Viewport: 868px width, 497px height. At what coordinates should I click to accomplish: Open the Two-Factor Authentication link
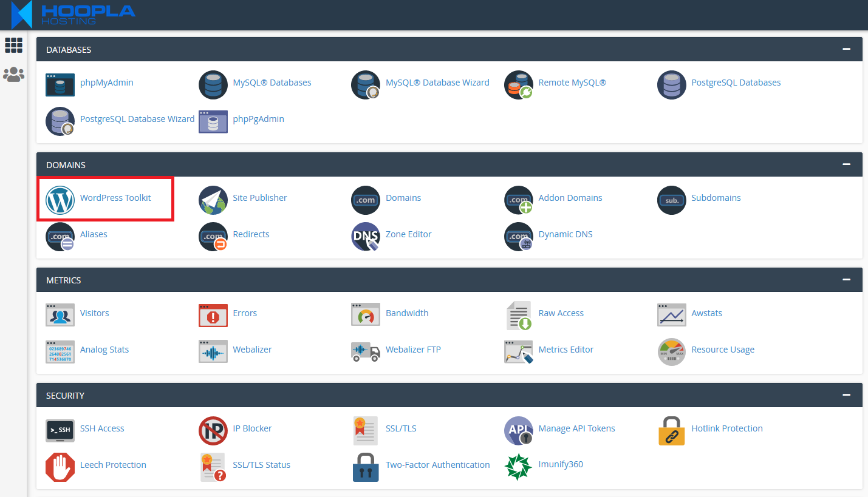coord(437,465)
